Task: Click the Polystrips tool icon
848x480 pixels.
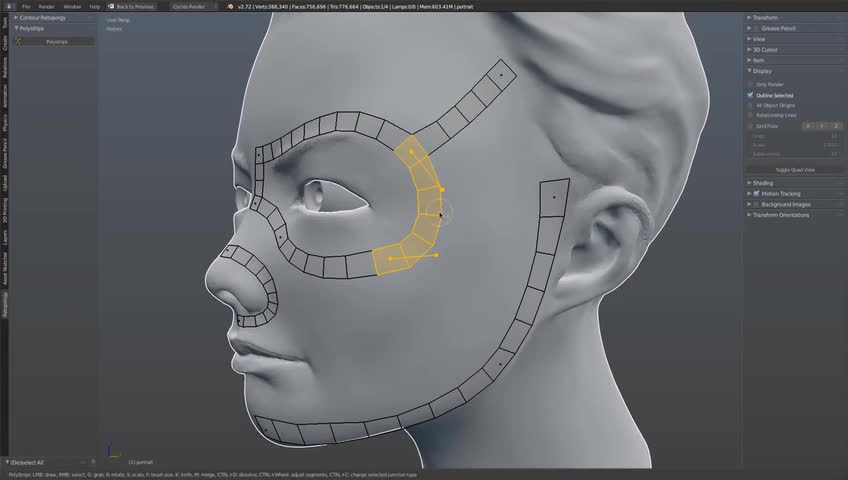Action: [x=18, y=42]
